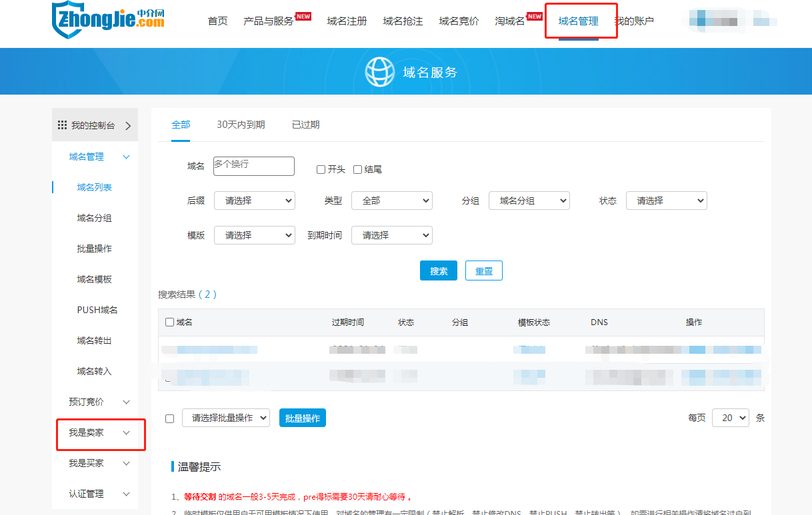This screenshot has width=812, height=515.
Task: Click the globe icon beside 域名服务
Action: tap(380, 72)
